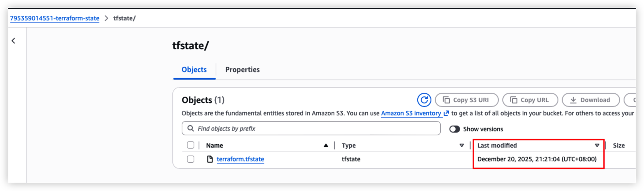This screenshot has width=644, height=191.
Task: Sort by Name column ascending arrow
Action: (326, 145)
